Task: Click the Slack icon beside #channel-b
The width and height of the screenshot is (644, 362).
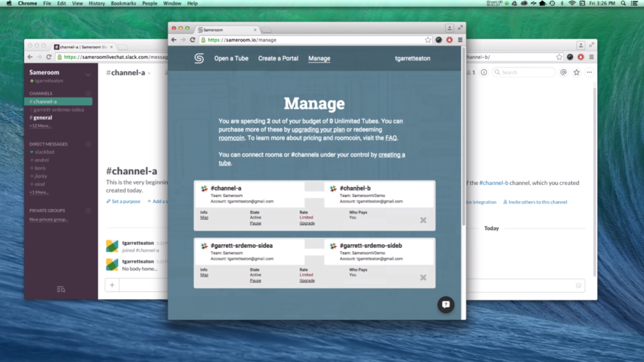Action: (333, 188)
